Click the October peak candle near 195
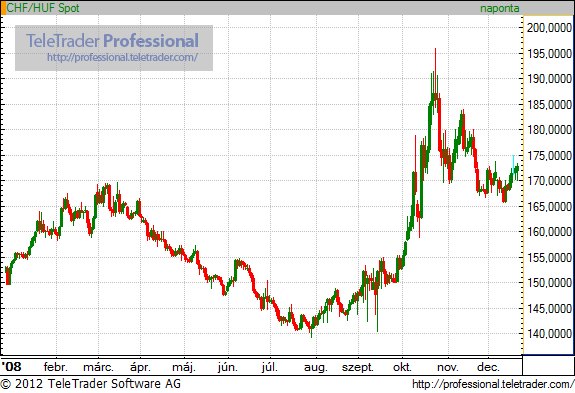The image size is (575, 393). [x=435, y=73]
